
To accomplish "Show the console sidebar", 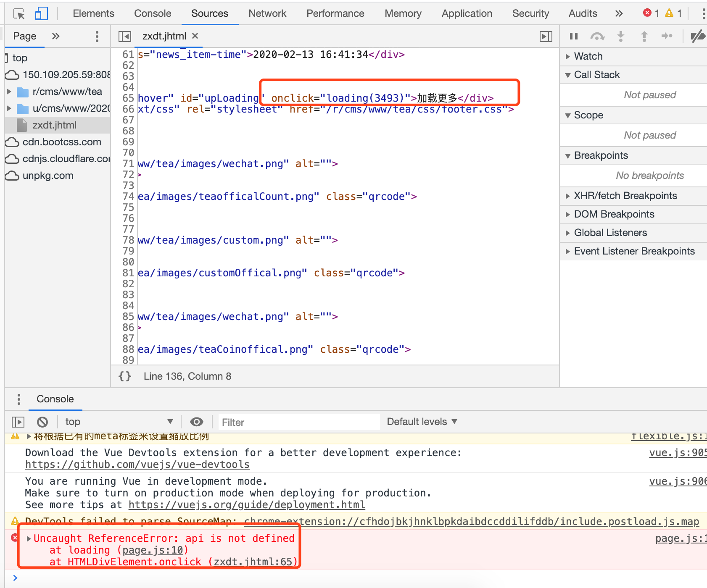I will (18, 422).
